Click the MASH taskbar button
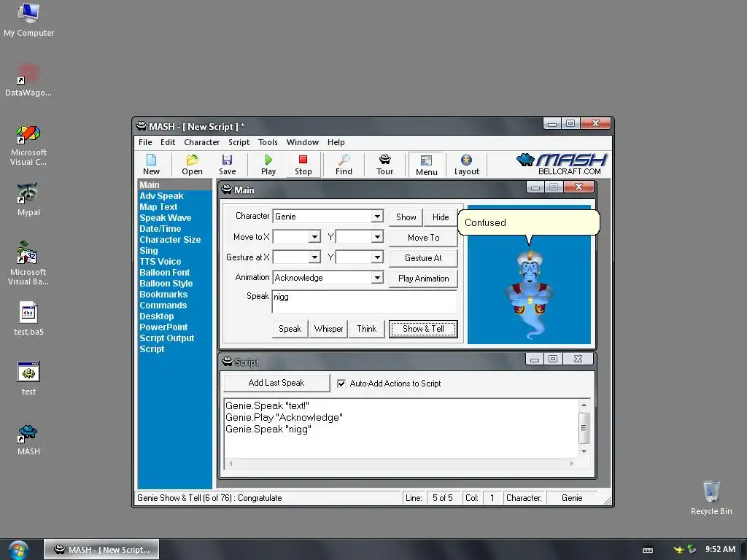 pos(101,550)
